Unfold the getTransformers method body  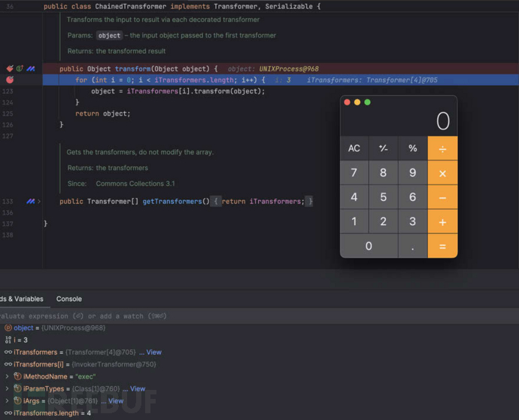[x=39, y=202]
